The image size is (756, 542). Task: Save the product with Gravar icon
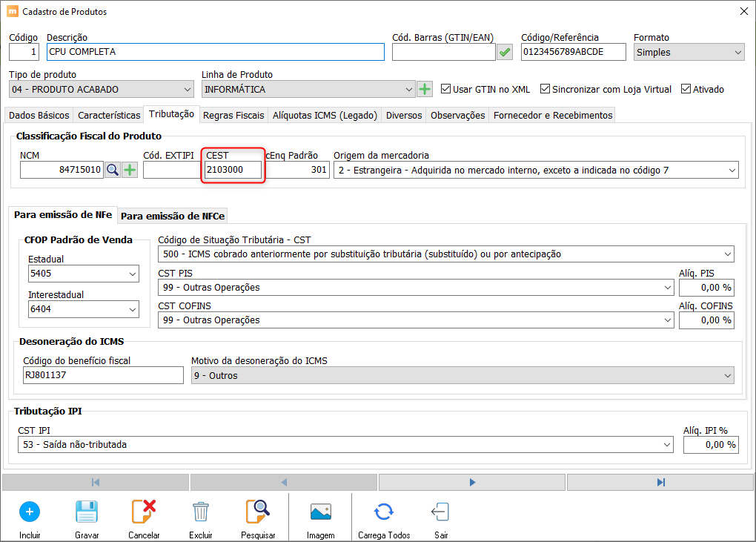87,512
